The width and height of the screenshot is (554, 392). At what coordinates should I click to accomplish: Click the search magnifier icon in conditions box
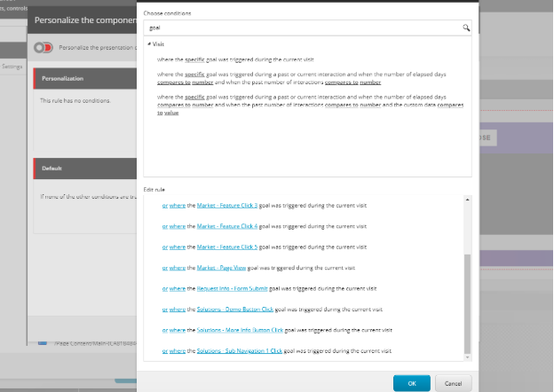[466, 27]
